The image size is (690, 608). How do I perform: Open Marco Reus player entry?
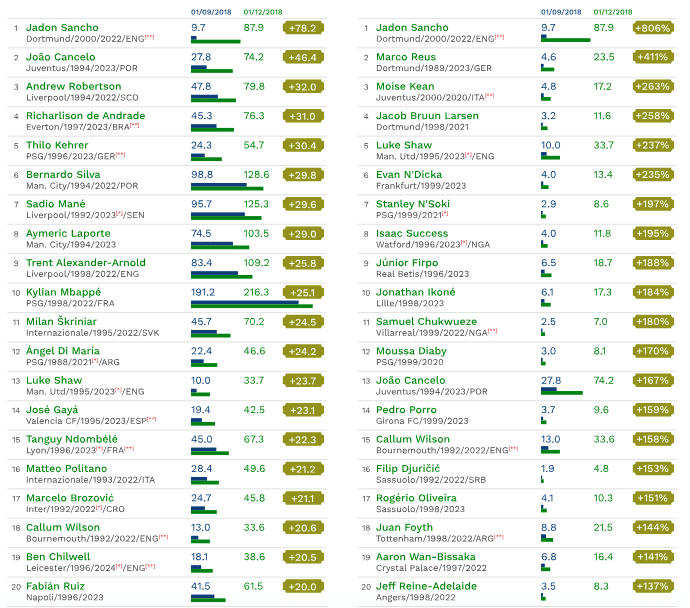tap(406, 57)
